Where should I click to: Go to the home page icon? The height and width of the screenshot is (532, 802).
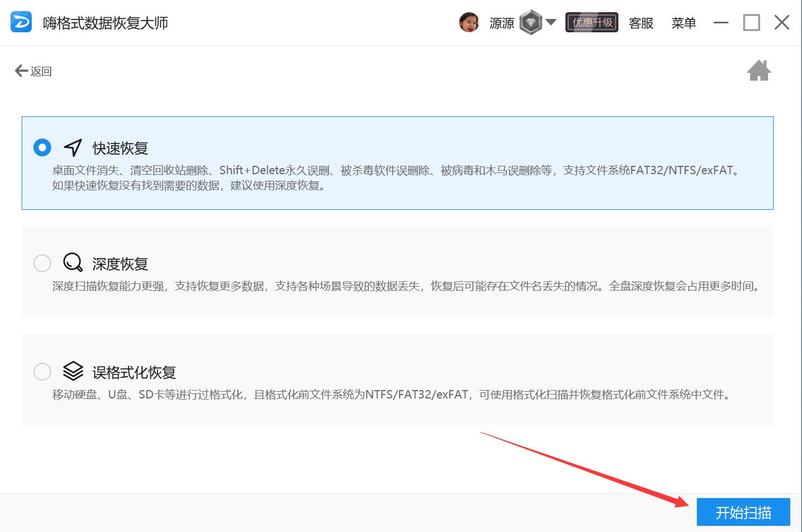coord(759,71)
